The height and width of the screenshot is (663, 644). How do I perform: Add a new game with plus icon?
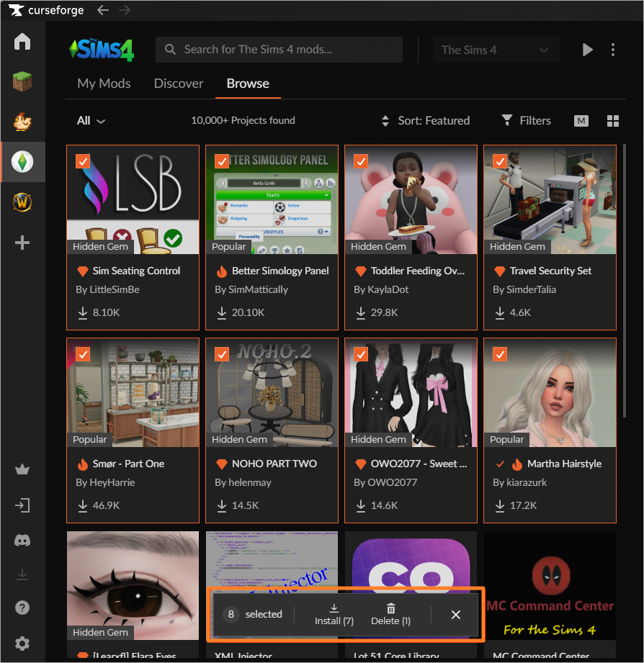[22, 243]
